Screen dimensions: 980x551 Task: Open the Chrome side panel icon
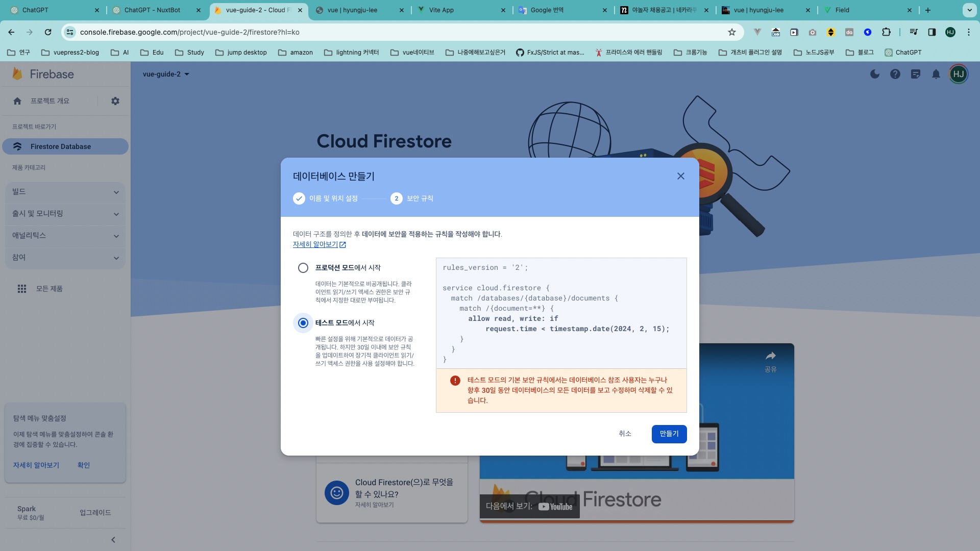pos(932,32)
